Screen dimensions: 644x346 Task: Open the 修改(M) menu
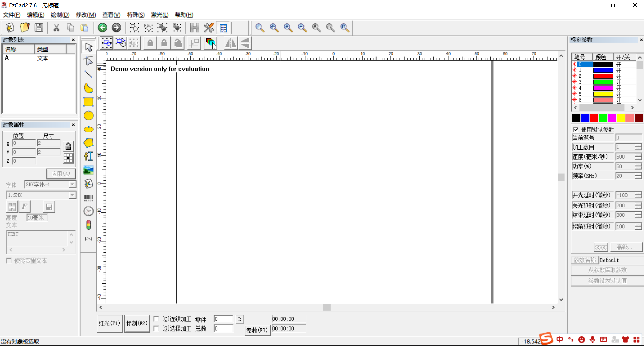86,15
